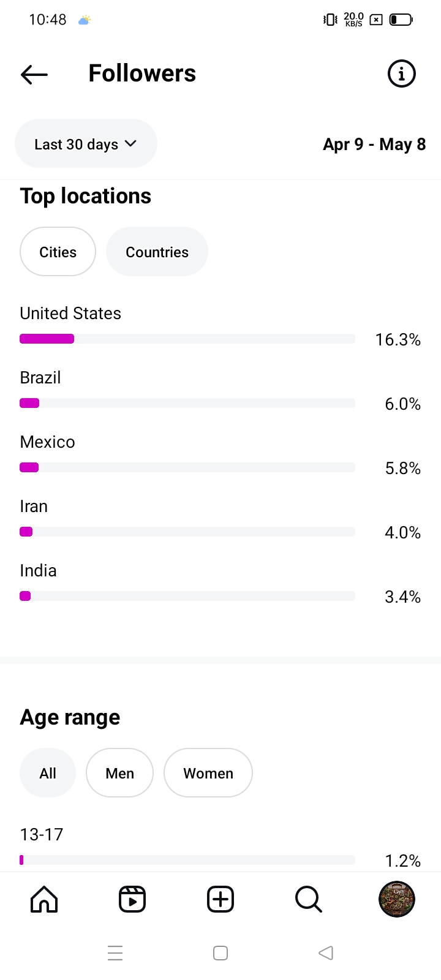The height and width of the screenshot is (980, 441).
Task: Select the Countries filter chip
Action: coord(157,252)
